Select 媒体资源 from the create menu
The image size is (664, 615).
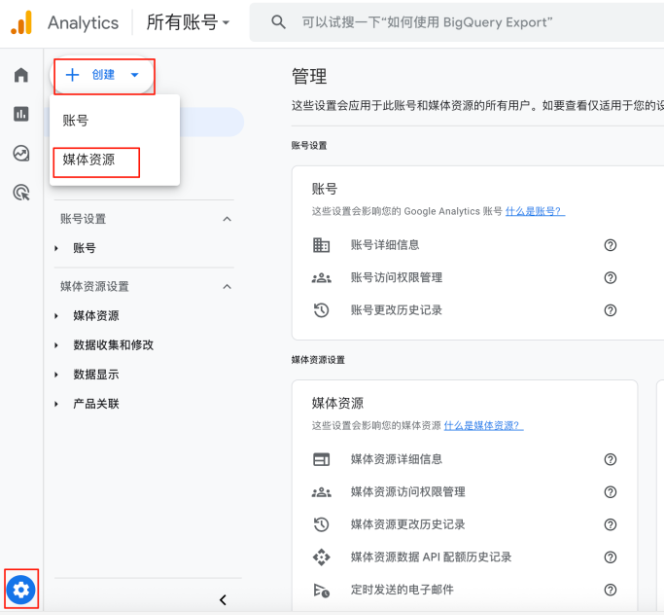[x=89, y=160]
